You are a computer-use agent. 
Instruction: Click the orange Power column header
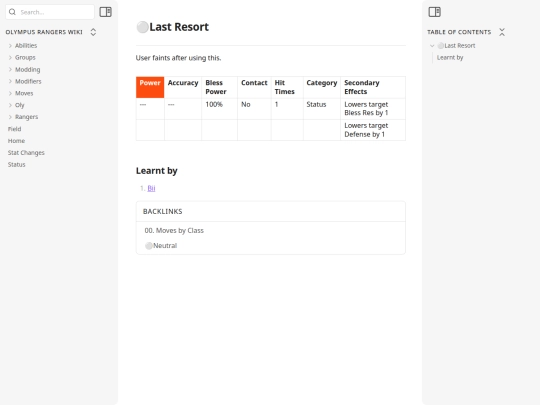[150, 87]
